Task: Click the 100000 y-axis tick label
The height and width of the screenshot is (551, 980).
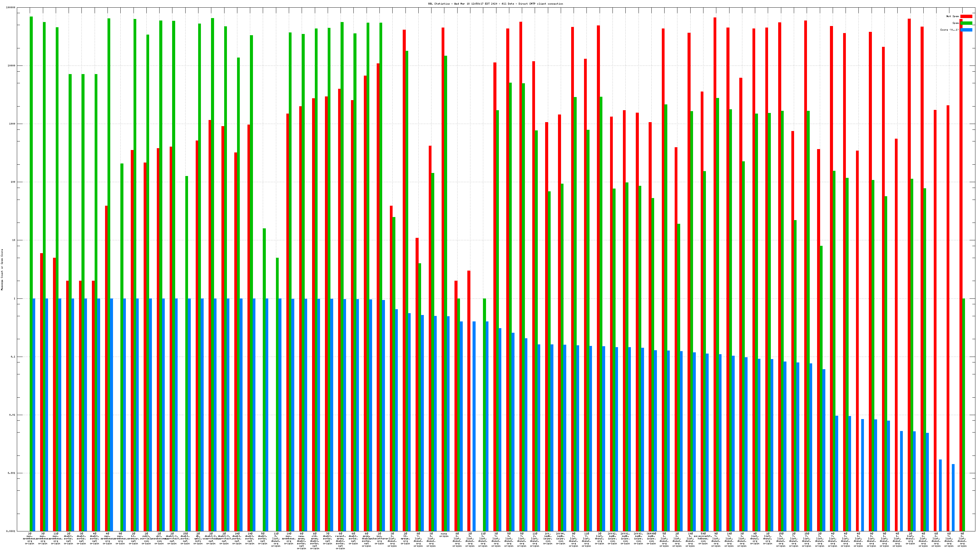Action: [11, 8]
